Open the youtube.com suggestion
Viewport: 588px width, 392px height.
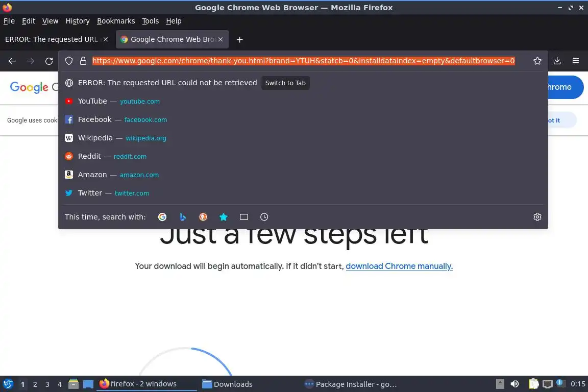click(x=303, y=101)
